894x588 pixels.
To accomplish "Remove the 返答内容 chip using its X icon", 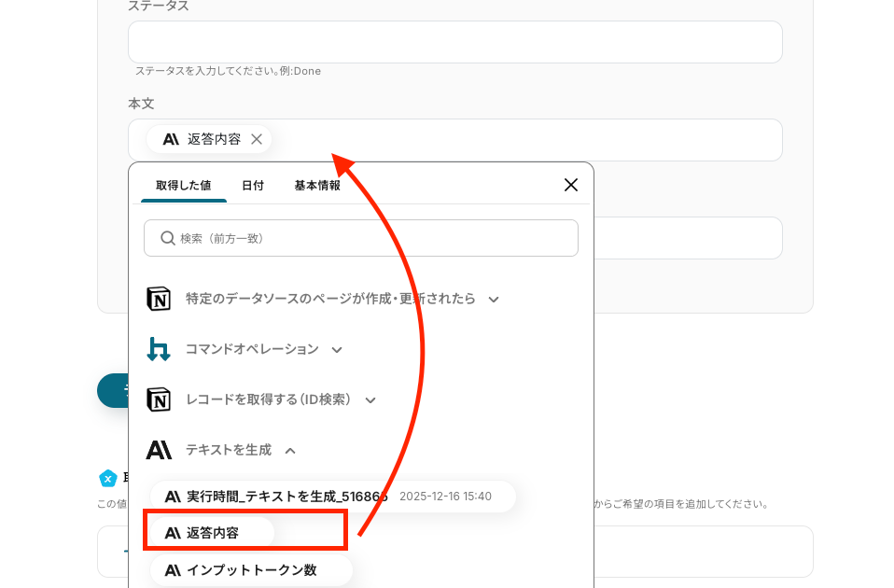I will pos(257,139).
